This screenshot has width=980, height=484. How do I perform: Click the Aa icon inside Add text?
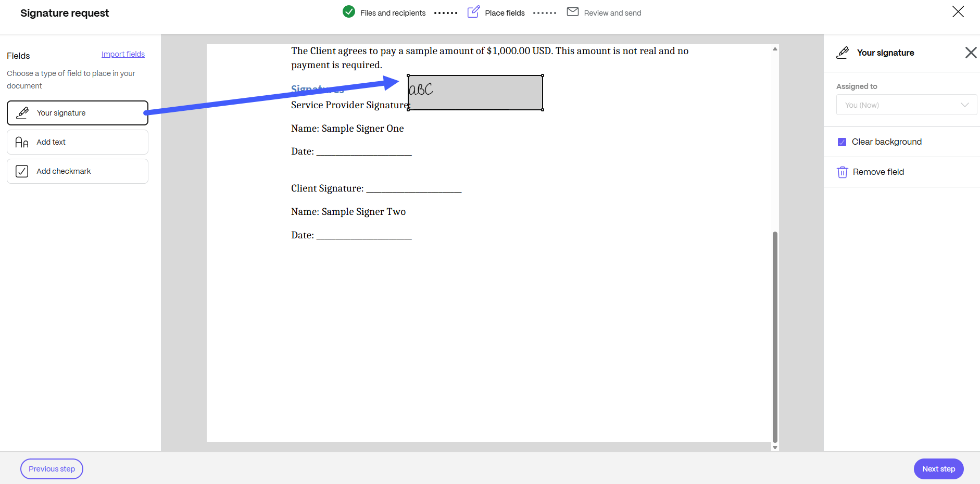(x=22, y=142)
